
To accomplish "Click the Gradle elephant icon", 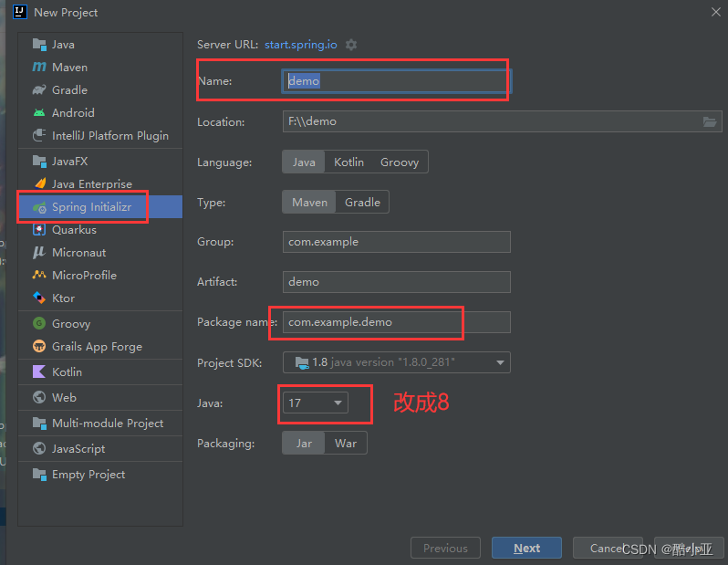I will click(x=39, y=89).
